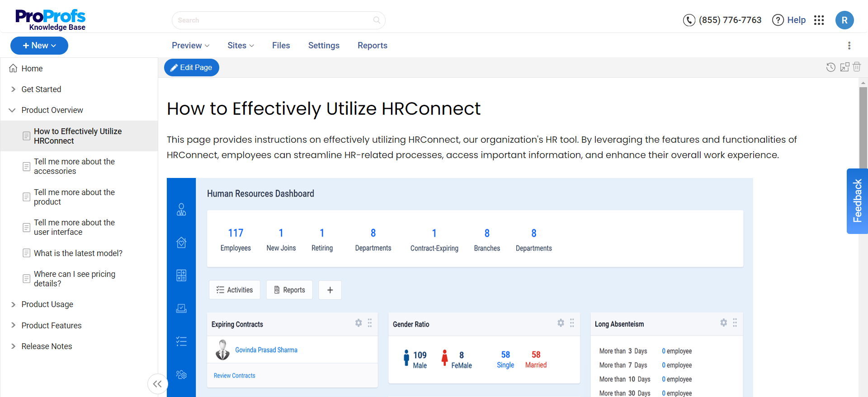View page revision history icon
This screenshot has height=397, width=868.
click(830, 67)
